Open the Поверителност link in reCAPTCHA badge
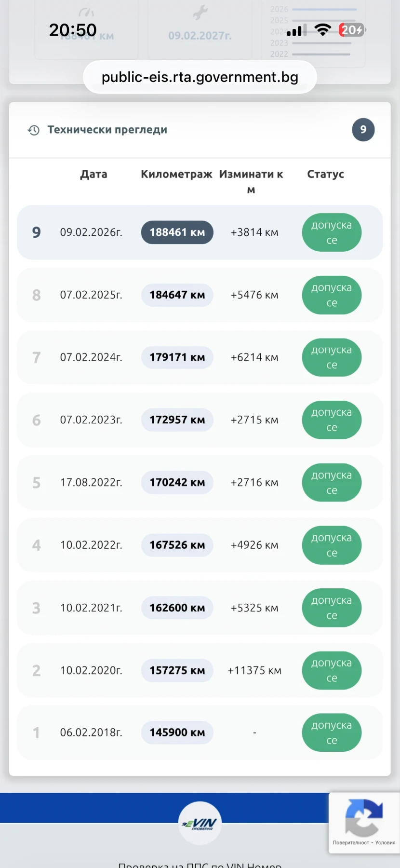Image resolution: width=400 pixels, height=868 pixels. [351, 843]
